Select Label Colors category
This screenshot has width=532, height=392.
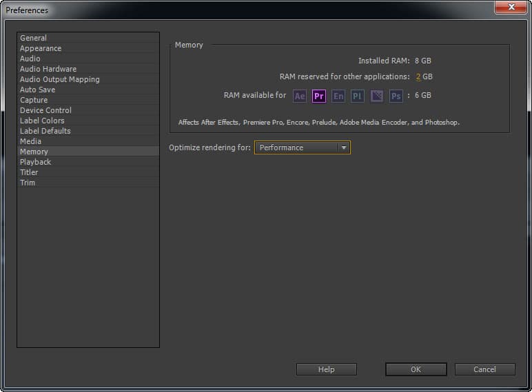88,121
